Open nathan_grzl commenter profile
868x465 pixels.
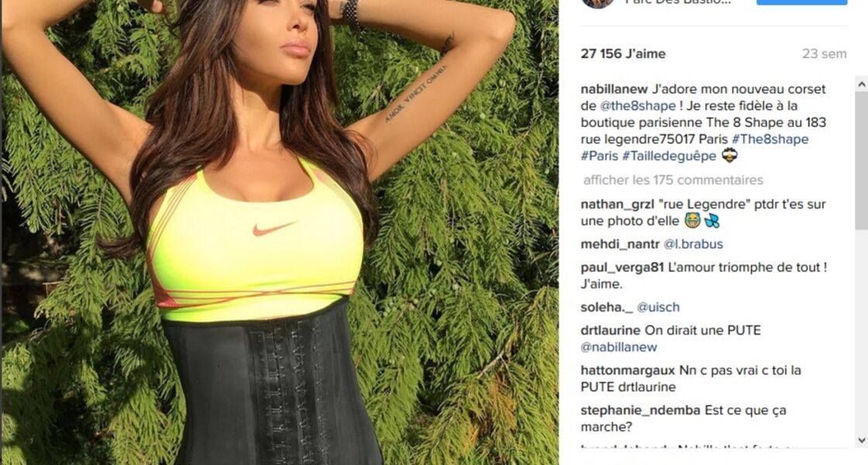pyautogui.click(x=617, y=205)
